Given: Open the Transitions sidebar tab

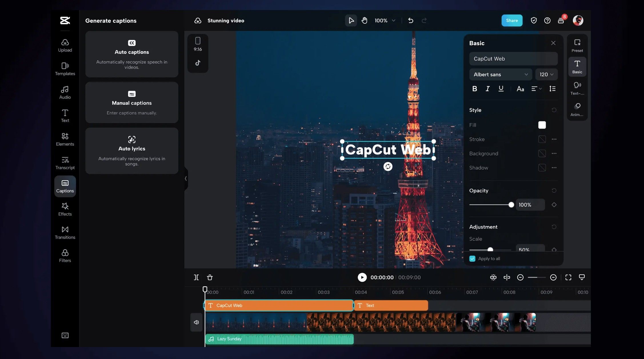Looking at the screenshot, I should (x=65, y=233).
